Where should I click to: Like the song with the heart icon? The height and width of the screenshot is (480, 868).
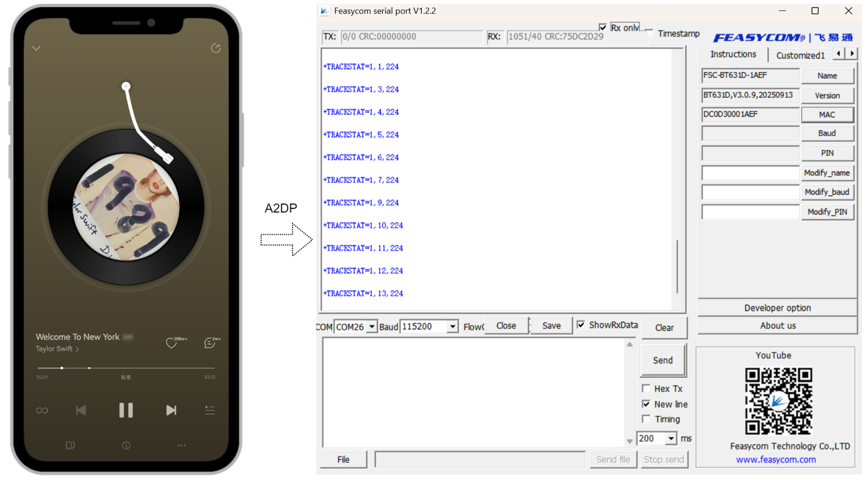click(172, 343)
